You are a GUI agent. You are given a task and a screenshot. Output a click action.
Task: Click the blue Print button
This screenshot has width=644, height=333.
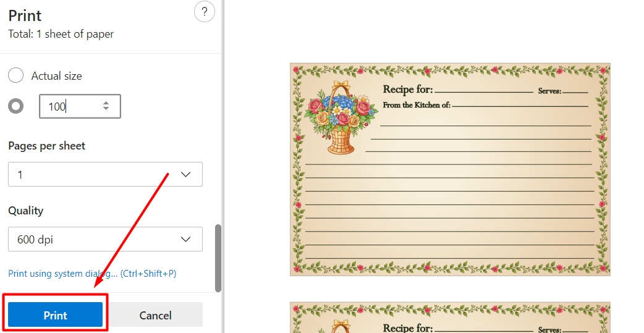click(x=56, y=315)
